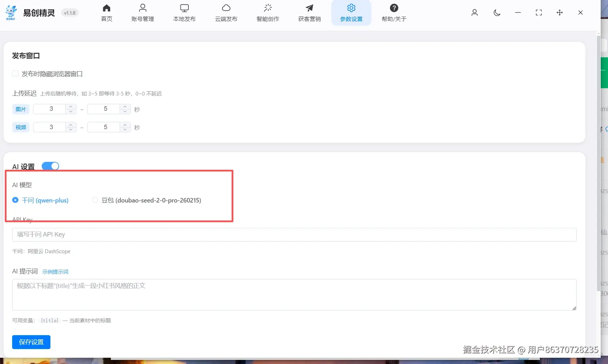Decrease 图片 minimum delay value

point(71,111)
